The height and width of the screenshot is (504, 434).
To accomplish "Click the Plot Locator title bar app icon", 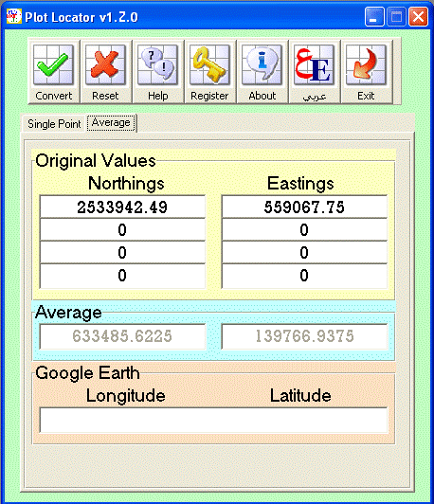I will click(x=14, y=16).
